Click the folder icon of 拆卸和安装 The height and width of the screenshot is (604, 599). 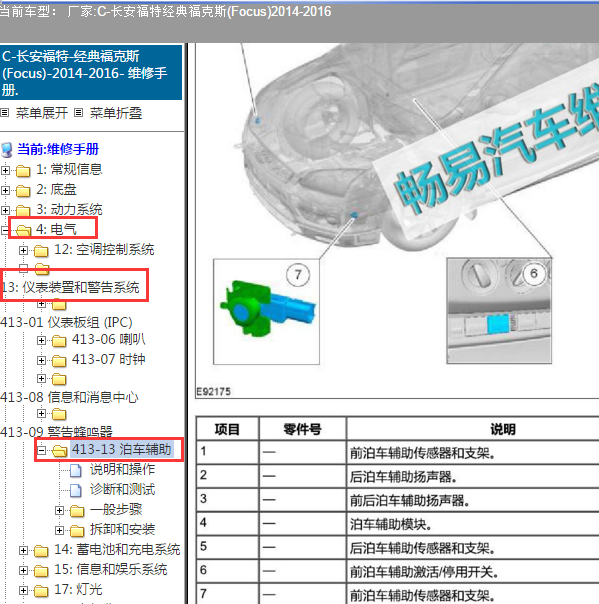(x=77, y=531)
